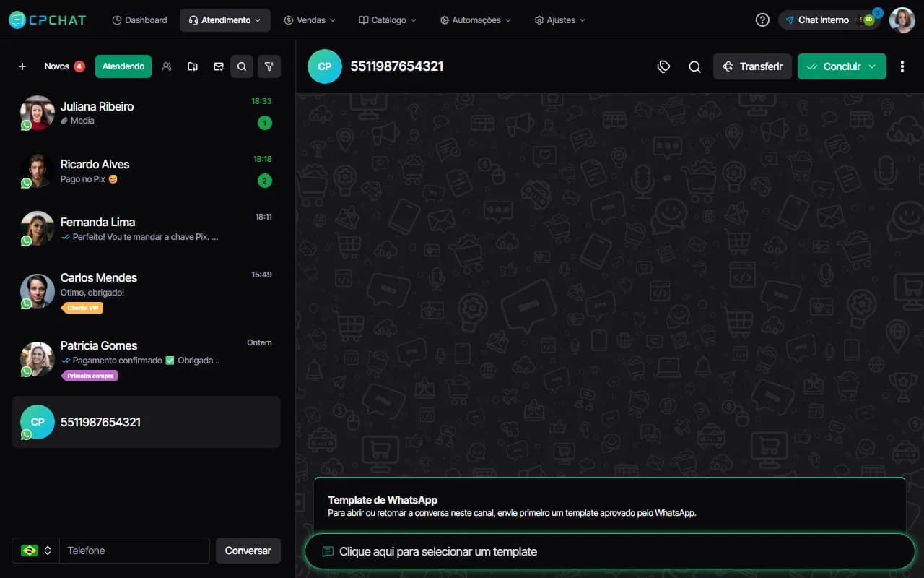The width and height of the screenshot is (924, 578).
Task: Click Juliana Ribeiro's unread badge
Action: pyautogui.click(x=265, y=123)
